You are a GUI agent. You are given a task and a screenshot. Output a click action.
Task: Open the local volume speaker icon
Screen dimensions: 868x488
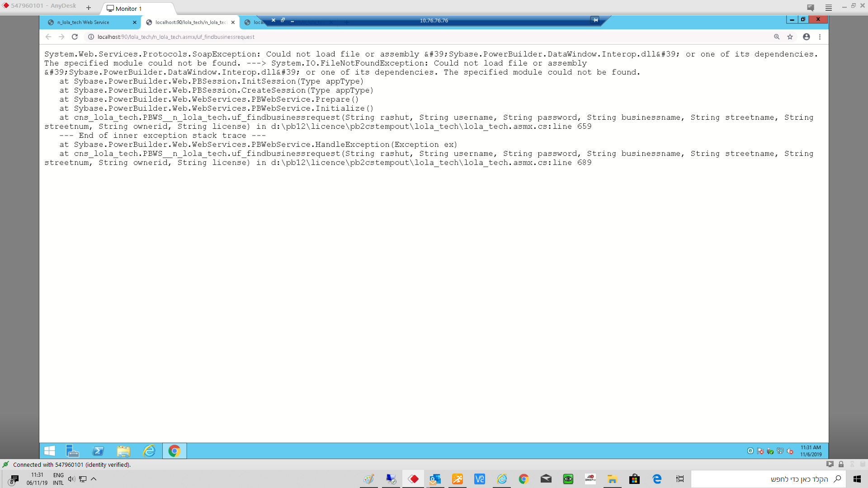(71, 479)
